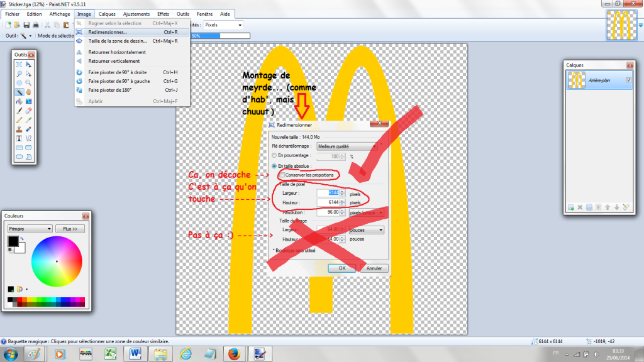Open the Primaire color dropdown
The image size is (644, 362).
pyautogui.click(x=30, y=229)
